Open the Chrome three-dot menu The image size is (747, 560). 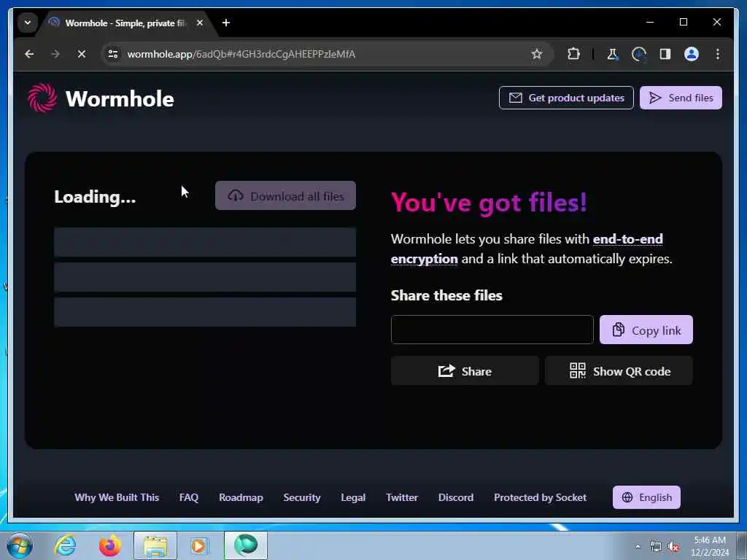718,54
